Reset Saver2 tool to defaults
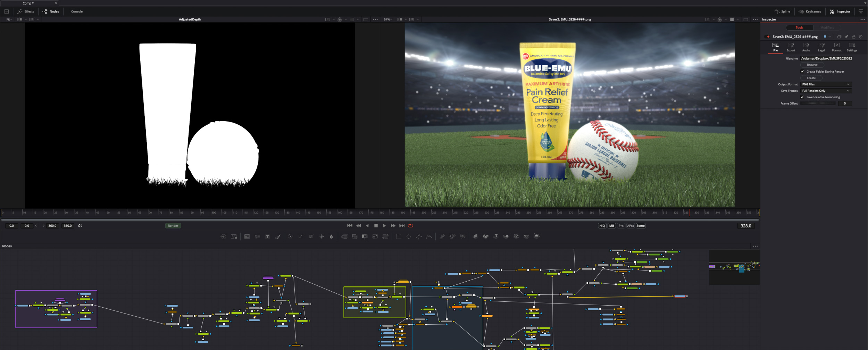This screenshot has height=350, width=868. (x=860, y=36)
